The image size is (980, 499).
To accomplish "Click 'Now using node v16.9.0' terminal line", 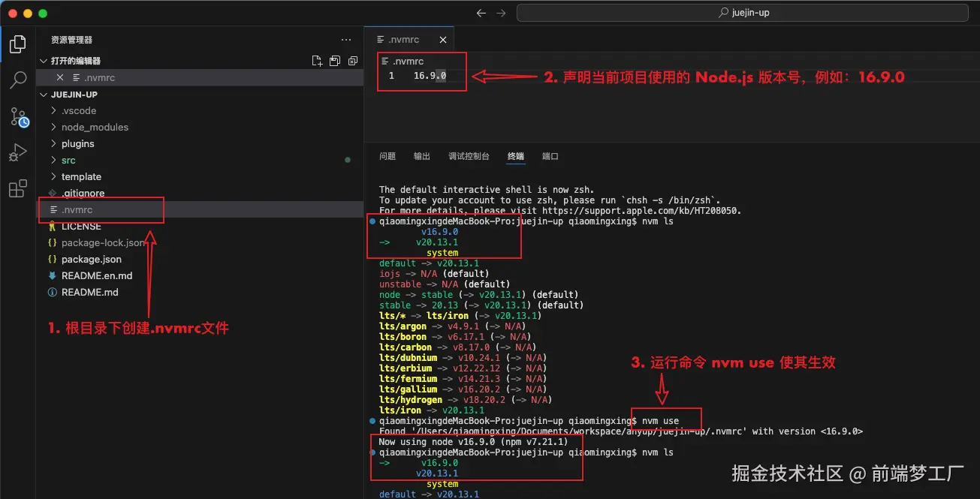I will pos(473,442).
